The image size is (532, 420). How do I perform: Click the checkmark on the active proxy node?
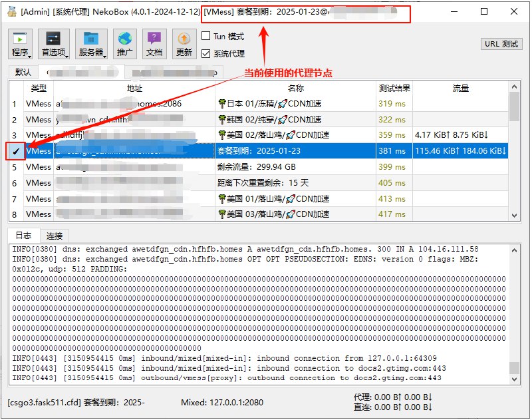pyautogui.click(x=17, y=151)
